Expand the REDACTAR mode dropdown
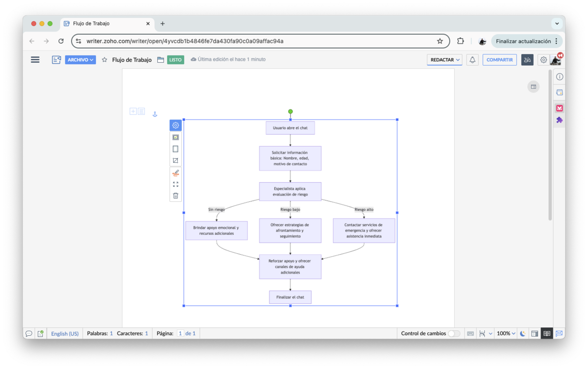This screenshot has height=369, width=588. (x=445, y=60)
